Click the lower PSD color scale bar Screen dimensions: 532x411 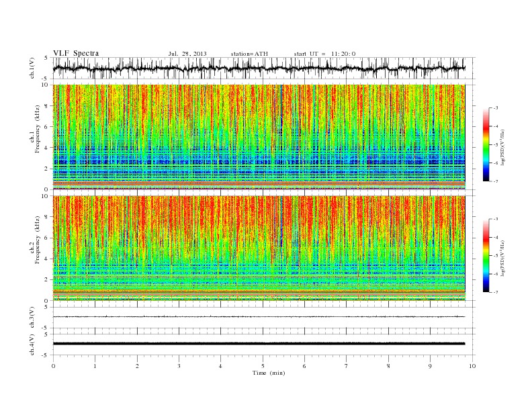(486, 256)
